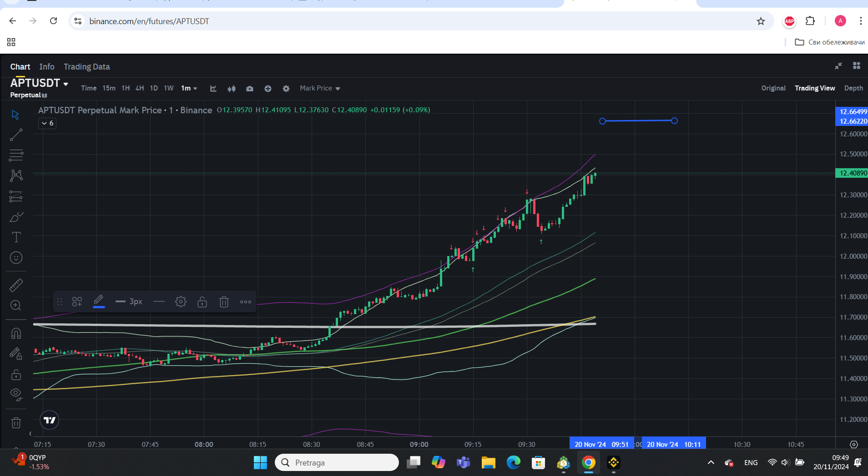This screenshot has height=476, width=868.
Task: Toggle lock all drawing tools
Action: click(x=16, y=374)
